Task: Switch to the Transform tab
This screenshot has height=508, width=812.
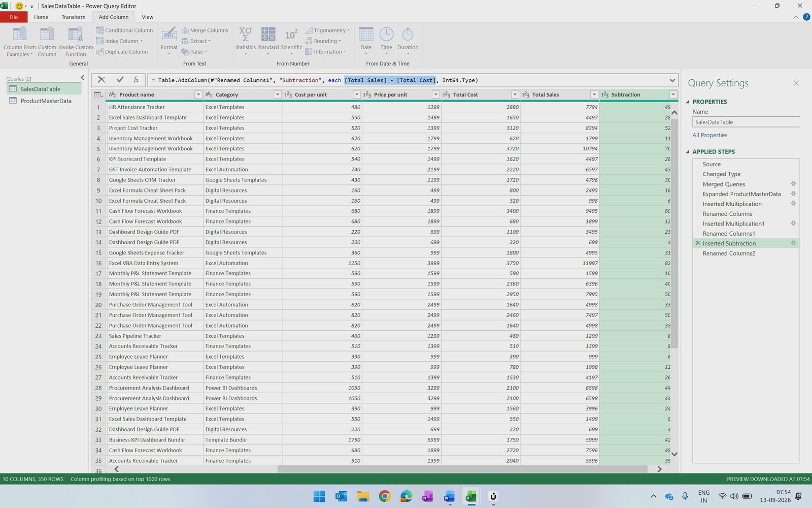Action: coord(74,17)
